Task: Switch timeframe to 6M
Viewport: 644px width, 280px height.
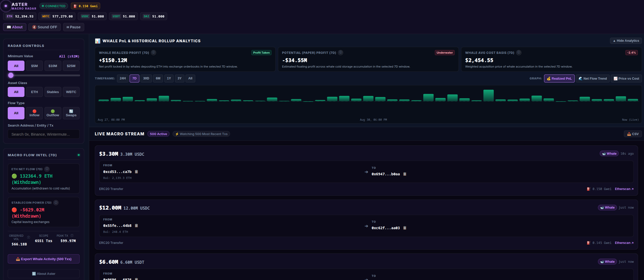Action: click(x=158, y=78)
